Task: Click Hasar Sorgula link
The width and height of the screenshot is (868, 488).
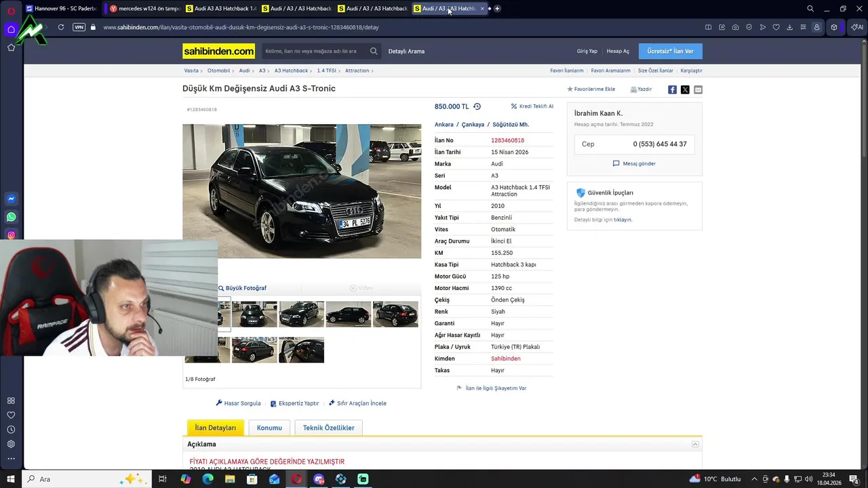Action: pyautogui.click(x=239, y=403)
